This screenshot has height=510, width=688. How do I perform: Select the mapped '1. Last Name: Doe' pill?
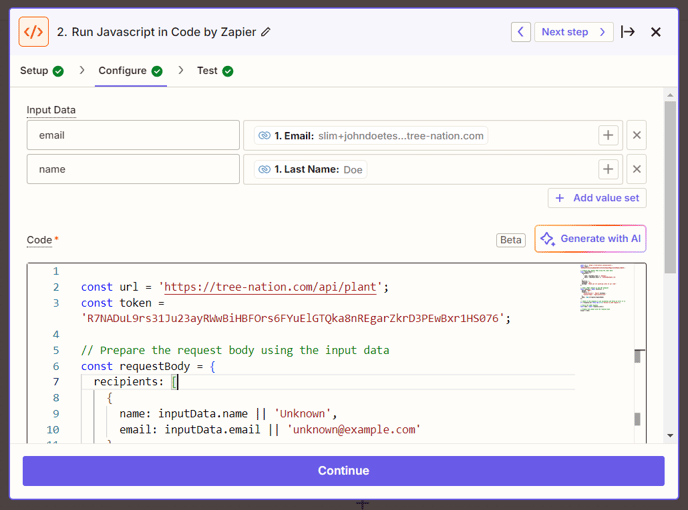click(x=311, y=169)
